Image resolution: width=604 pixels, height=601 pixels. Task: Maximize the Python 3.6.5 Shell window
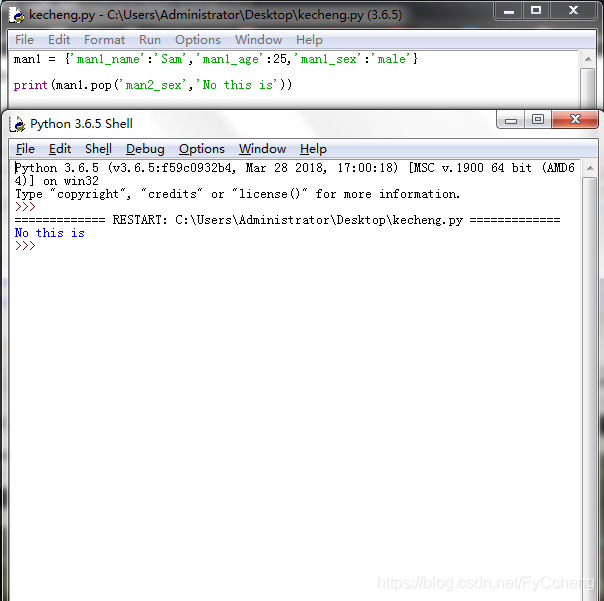[538, 120]
